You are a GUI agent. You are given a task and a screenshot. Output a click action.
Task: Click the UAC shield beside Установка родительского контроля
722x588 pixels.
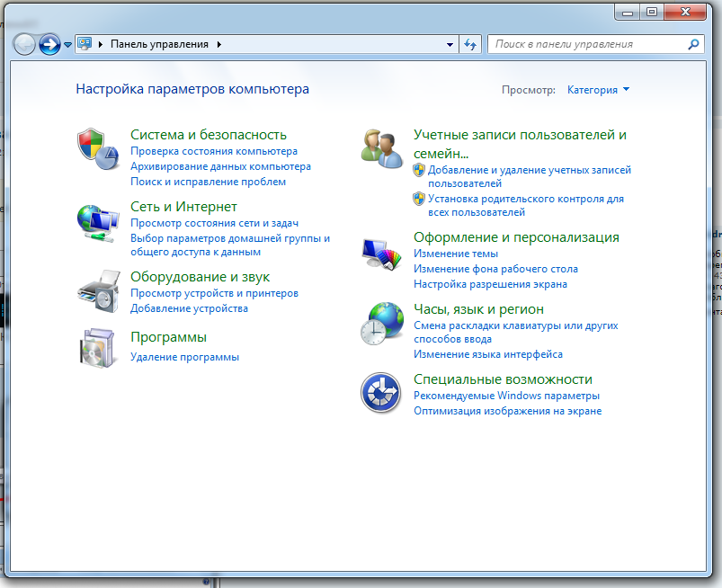pyautogui.click(x=419, y=200)
